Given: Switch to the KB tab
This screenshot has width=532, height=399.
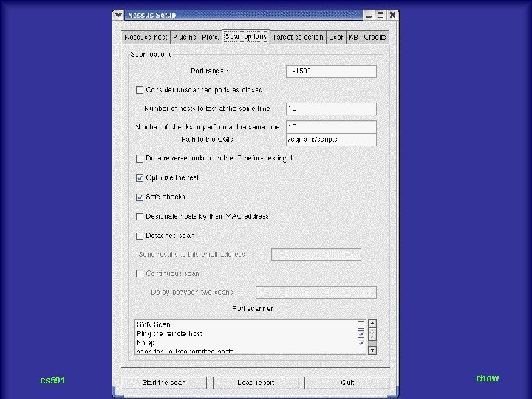Looking at the screenshot, I should pyautogui.click(x=353, y=38).
